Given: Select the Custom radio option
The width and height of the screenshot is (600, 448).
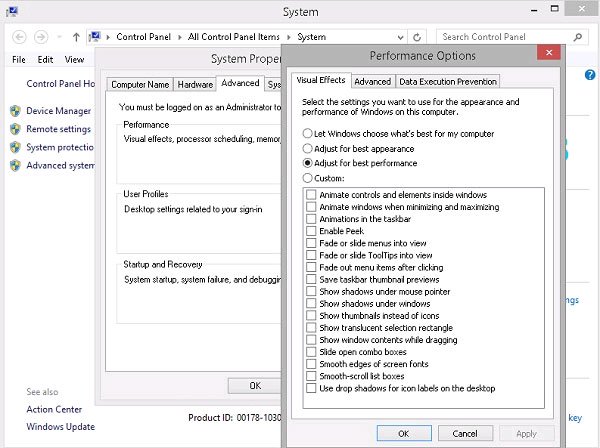Looking at the screenshot, I should point(307,178).
